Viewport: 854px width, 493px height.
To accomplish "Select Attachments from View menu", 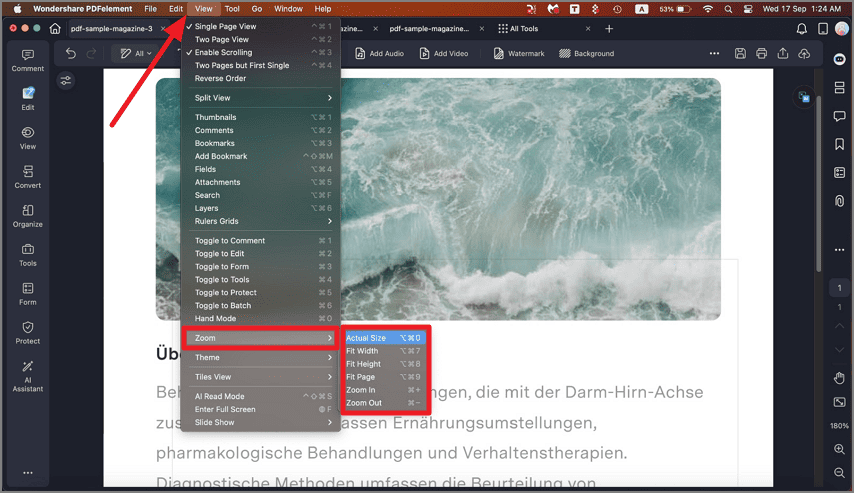I will [x=259, y=182].
